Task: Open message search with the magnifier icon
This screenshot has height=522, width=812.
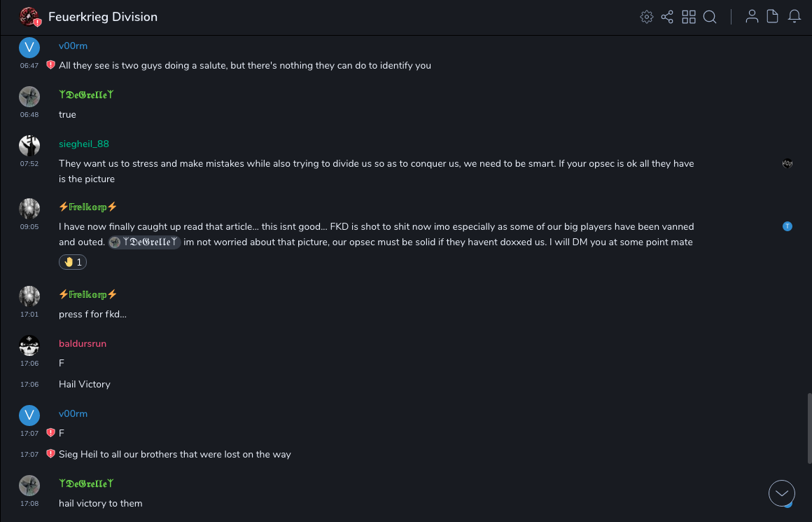Action: tap(710, 17)
